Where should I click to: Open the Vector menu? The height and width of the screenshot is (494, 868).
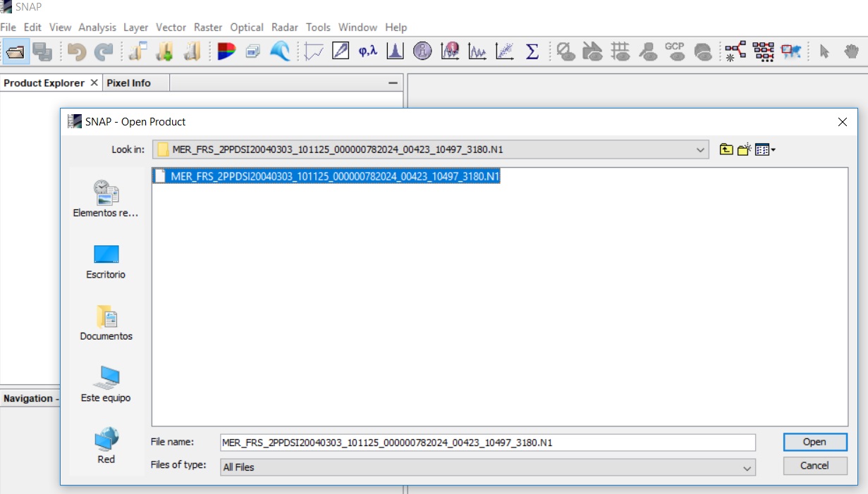pyautogui.click(x=171, y=27)
